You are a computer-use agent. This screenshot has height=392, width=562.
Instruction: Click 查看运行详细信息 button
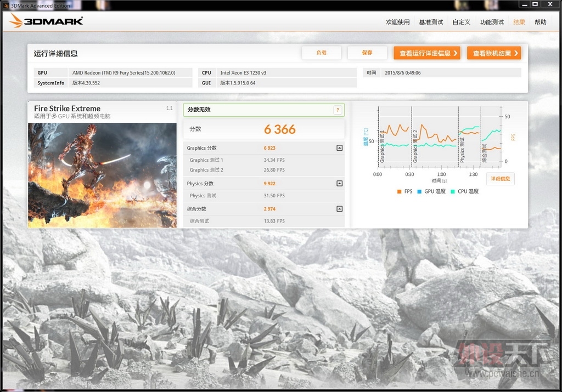tap(427, 53)
